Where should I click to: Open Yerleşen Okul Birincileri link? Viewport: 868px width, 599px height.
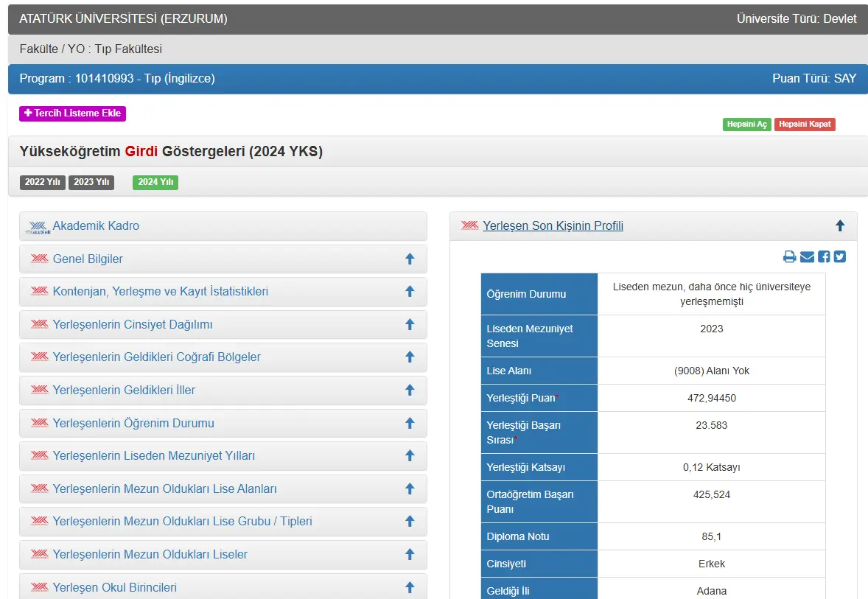115,587
